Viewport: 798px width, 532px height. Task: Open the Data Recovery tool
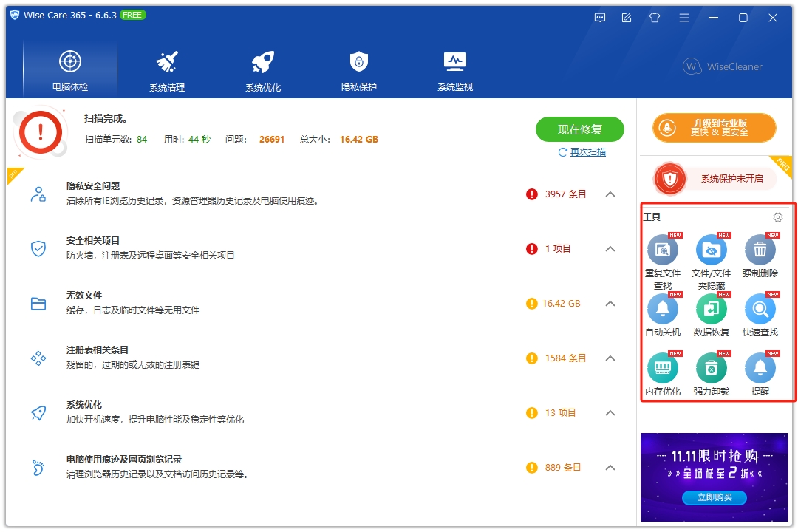[711, 310]
